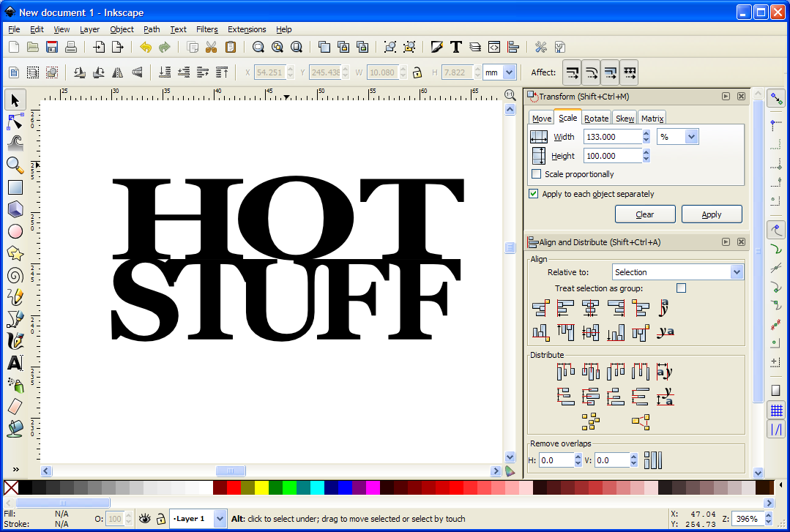This screenshot has height=532, width=790.
Task: Click the Clear button
Action: click(645, 214)
